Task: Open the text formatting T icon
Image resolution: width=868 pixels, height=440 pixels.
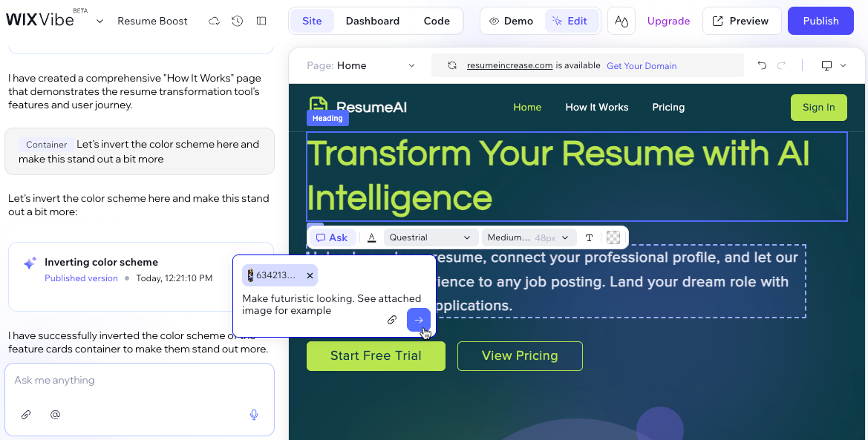Action: pos(589,238)
